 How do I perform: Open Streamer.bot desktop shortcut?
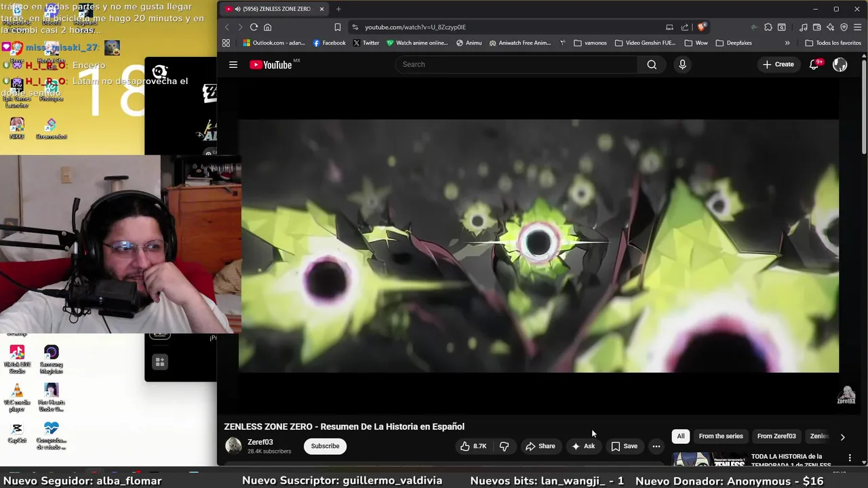coord(52,129)
